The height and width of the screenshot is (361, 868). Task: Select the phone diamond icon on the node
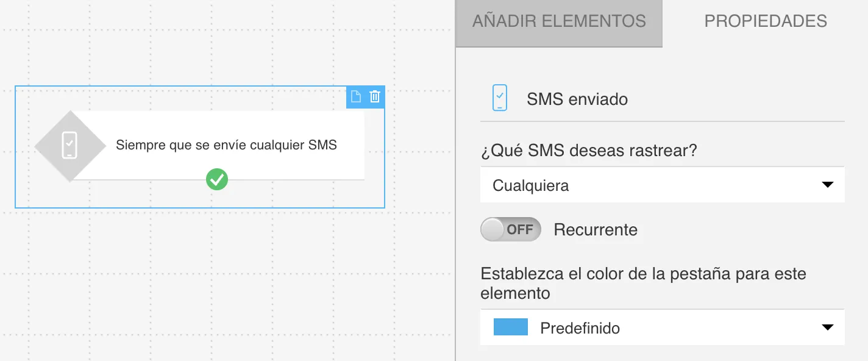(x=70, y=146)
